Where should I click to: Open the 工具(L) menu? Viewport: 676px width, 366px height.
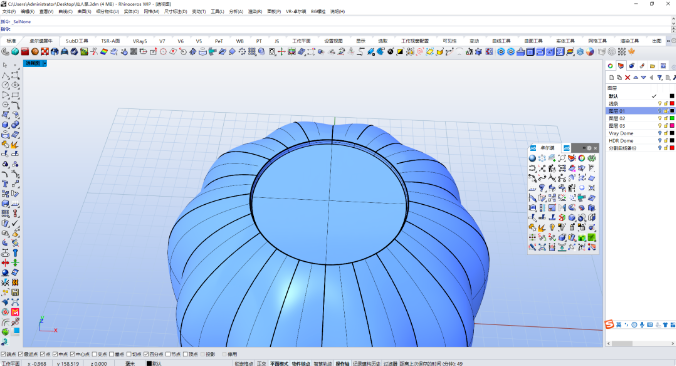point(217,12)
